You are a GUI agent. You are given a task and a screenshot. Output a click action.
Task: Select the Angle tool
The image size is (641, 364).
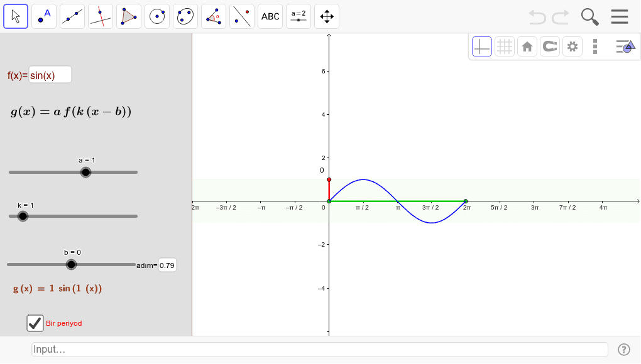click(214, 16)
